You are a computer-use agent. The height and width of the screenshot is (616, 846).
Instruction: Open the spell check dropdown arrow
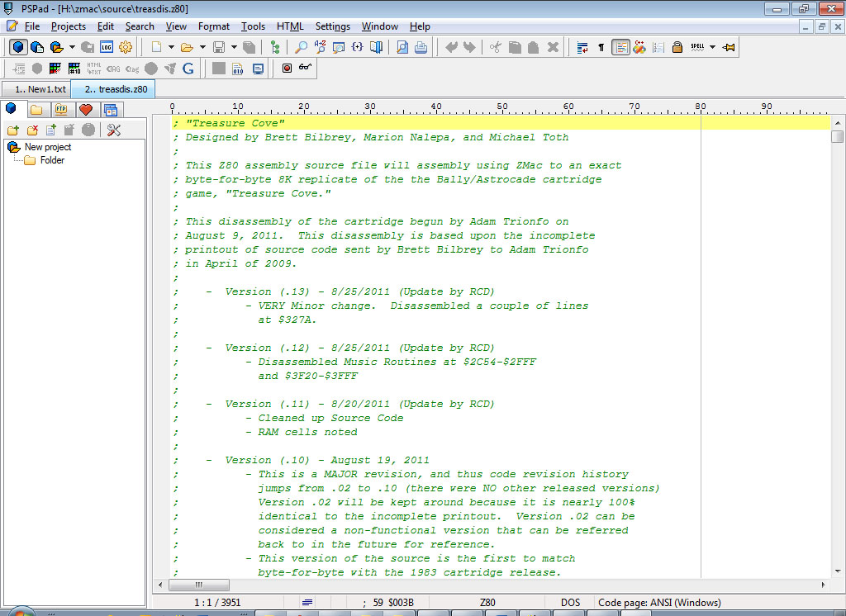[712, 47]
